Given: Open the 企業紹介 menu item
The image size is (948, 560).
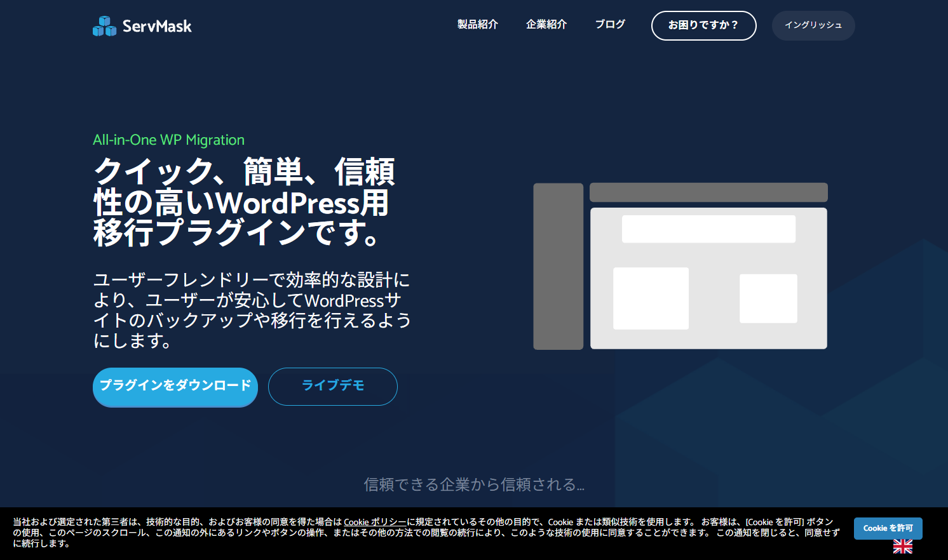Looking at the screenshot, I should click(546, 24).
